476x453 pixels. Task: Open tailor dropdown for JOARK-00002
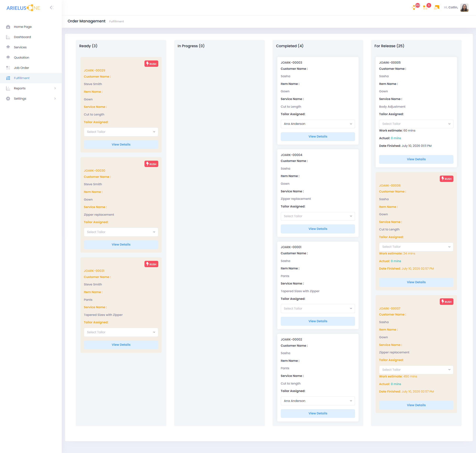(x=318, y=401)
